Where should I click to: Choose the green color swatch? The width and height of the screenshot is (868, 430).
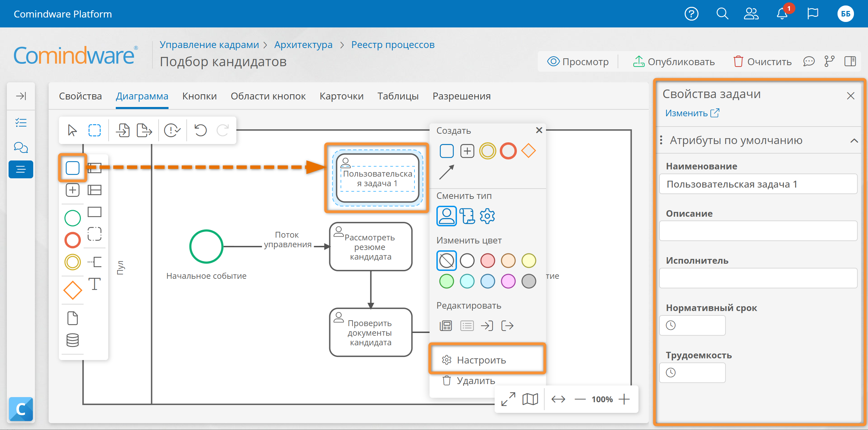point(447,281)
